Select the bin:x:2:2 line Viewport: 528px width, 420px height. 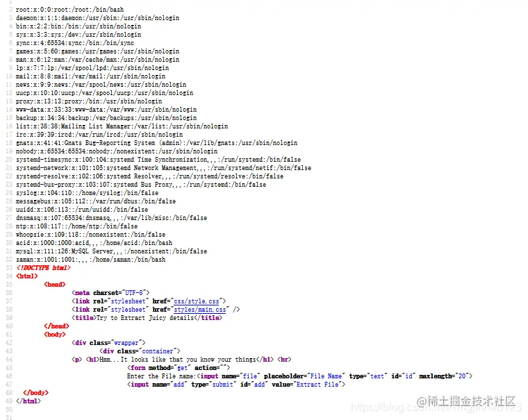[x=78, y=26]
